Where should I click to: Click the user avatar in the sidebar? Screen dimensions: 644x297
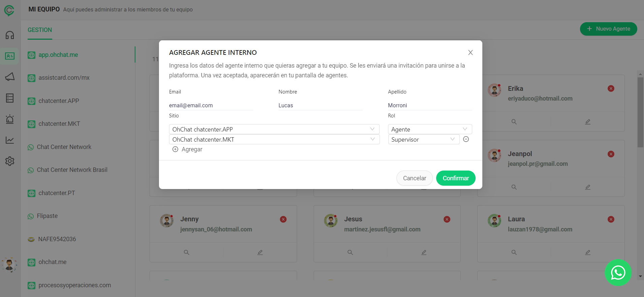(9, 265)
